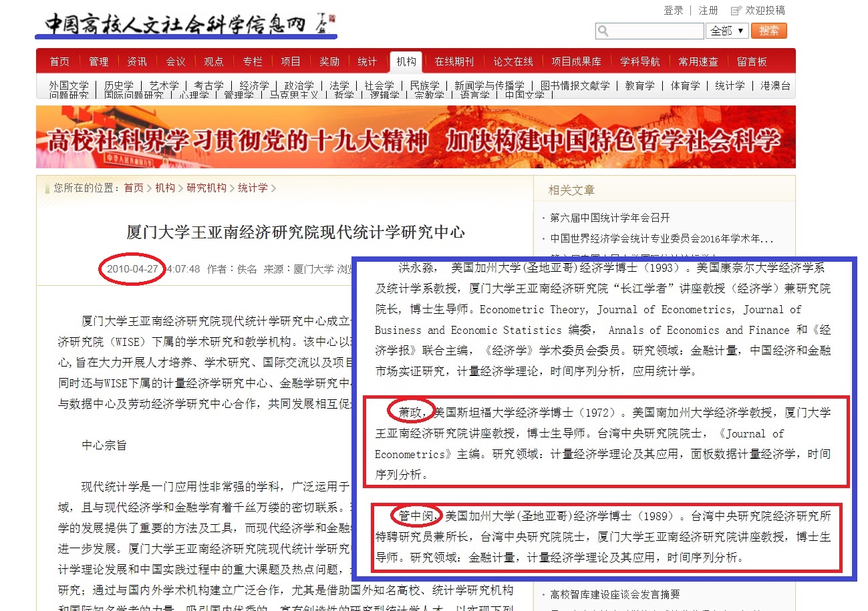The height and width of the screenshot is (611, 868).
Task: Open the 会议 navigation tab
Action: pos(176,61)
